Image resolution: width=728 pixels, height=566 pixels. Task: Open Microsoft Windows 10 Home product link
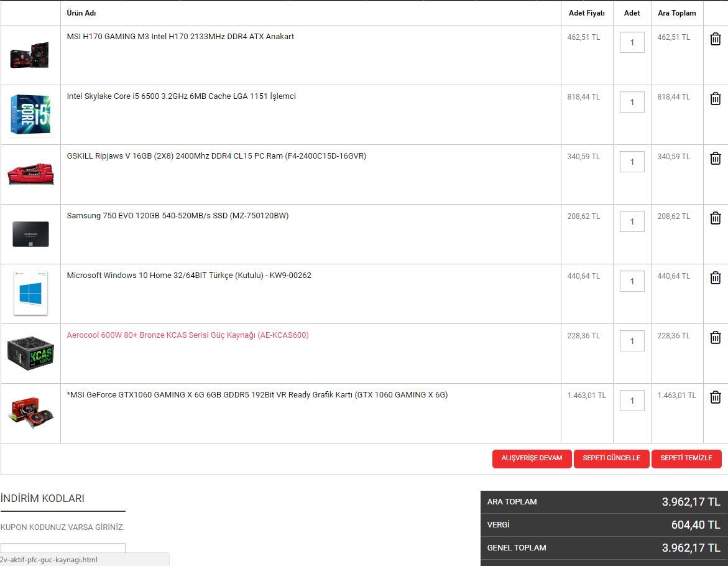tap(189, 276)
